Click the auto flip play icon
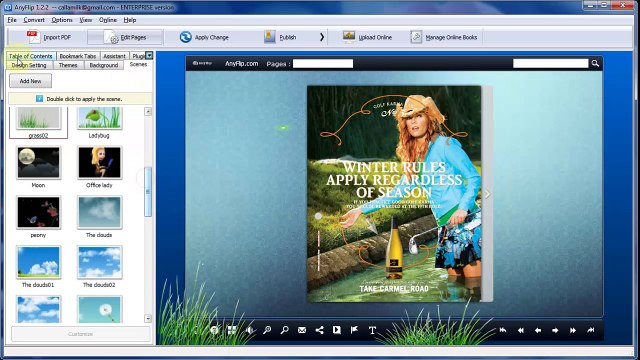This screenshot has width=640, height=360. [x=337, y=330]
